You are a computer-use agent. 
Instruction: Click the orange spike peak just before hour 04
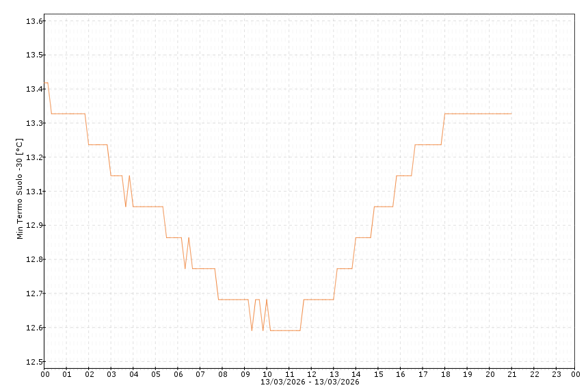[x=129, y=176]
